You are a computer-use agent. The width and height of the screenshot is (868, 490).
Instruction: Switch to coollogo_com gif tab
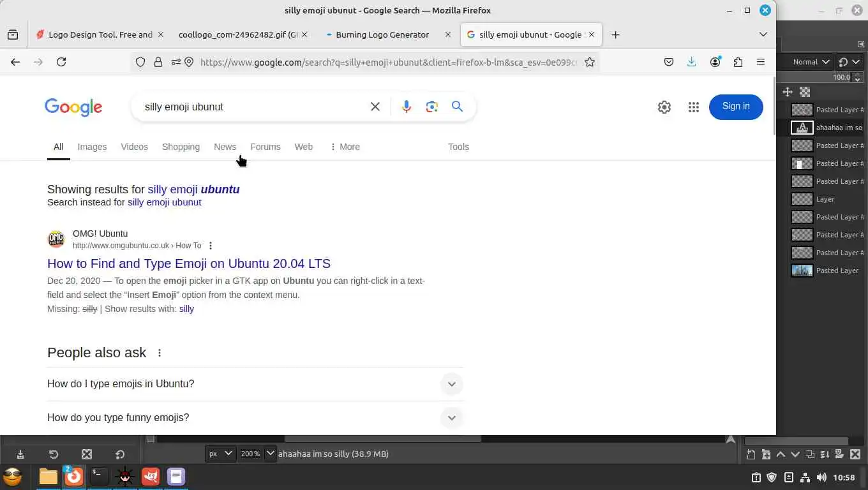[x=243, y=34]
